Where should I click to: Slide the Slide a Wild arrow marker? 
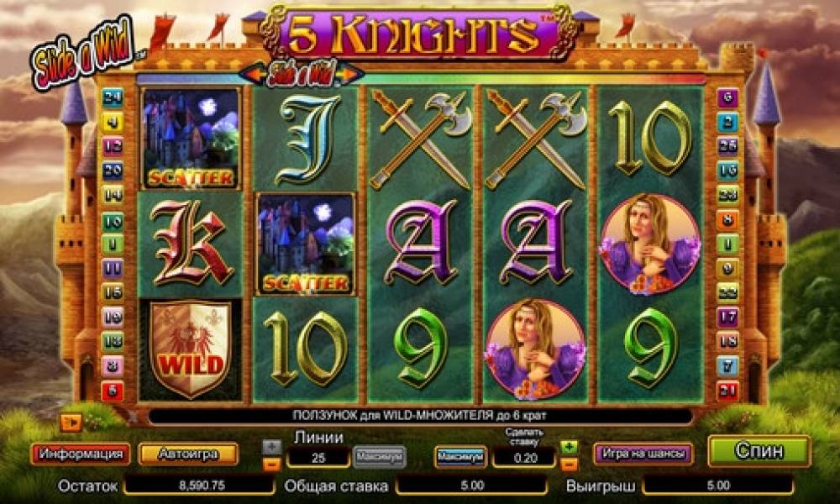[302, 74]
